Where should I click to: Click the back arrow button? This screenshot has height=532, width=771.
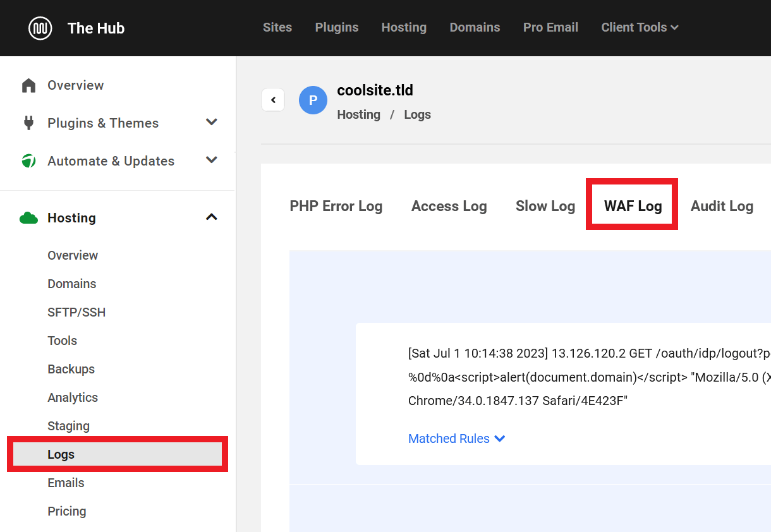click(273, 100)
